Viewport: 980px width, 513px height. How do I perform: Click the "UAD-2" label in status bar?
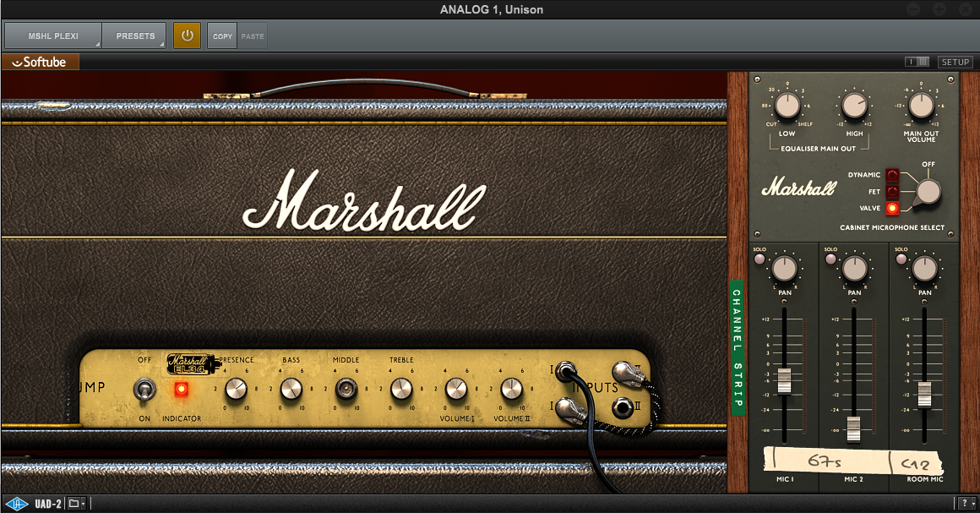(x=48, y=504)
